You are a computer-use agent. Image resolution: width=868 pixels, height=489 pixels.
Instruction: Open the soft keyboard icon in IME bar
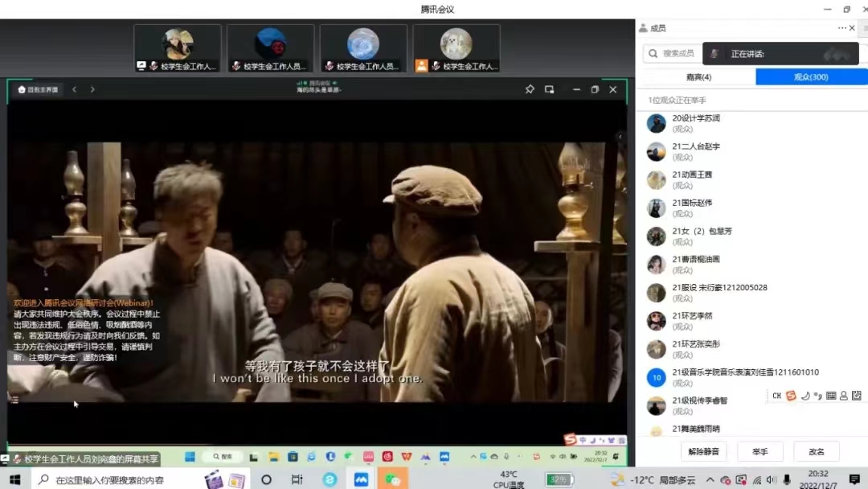pyautogui.click(x=831, y=396)
